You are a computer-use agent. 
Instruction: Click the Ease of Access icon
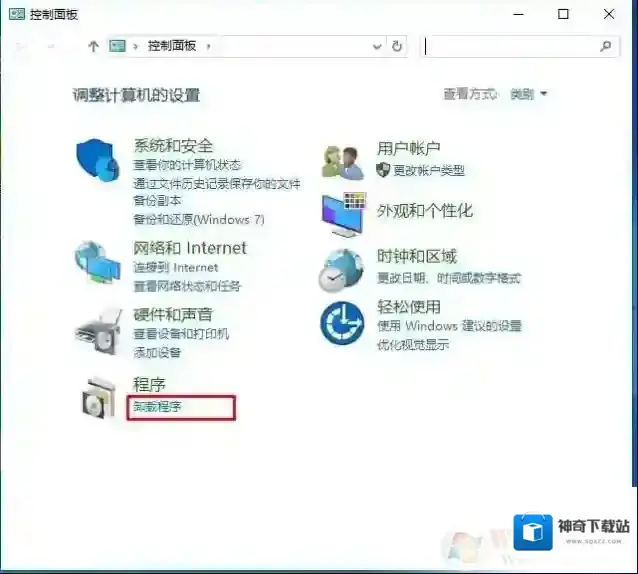(x=341, y=323)
